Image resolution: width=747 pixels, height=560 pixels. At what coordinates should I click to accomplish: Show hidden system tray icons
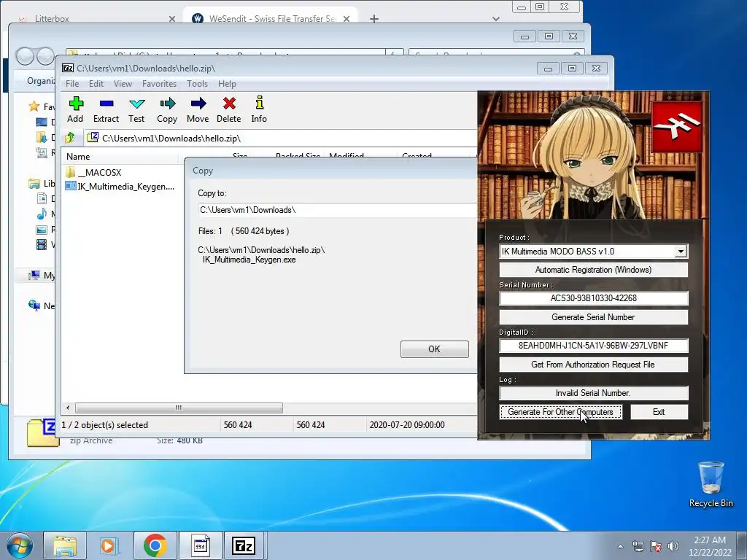tap(620, 546)
